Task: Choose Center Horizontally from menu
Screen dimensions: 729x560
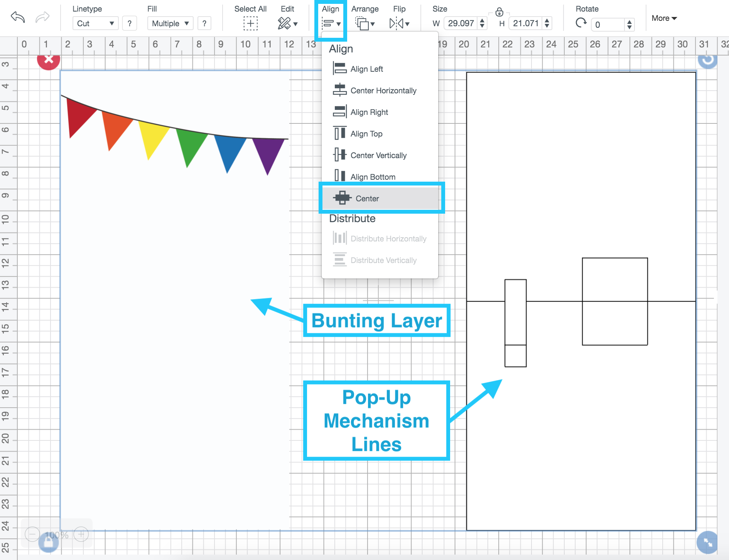Action: [x=380, y=91]
